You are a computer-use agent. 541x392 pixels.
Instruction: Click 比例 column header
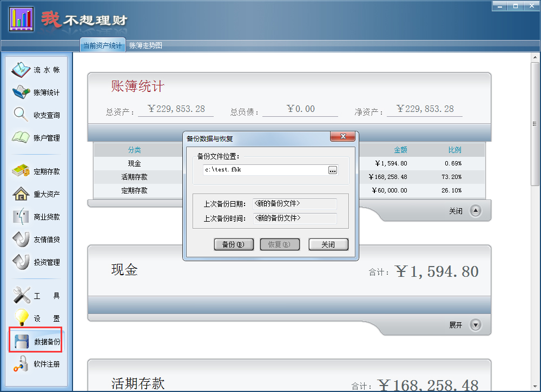[455, 150]
